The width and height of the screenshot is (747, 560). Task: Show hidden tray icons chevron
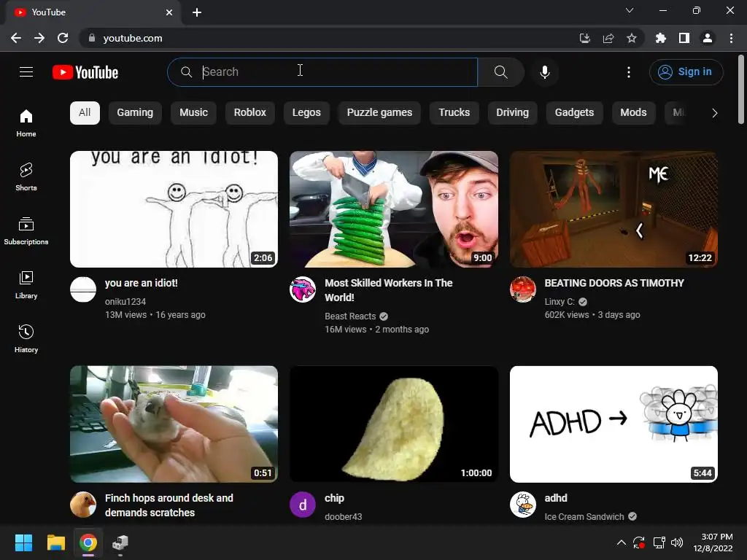(622, 542)
